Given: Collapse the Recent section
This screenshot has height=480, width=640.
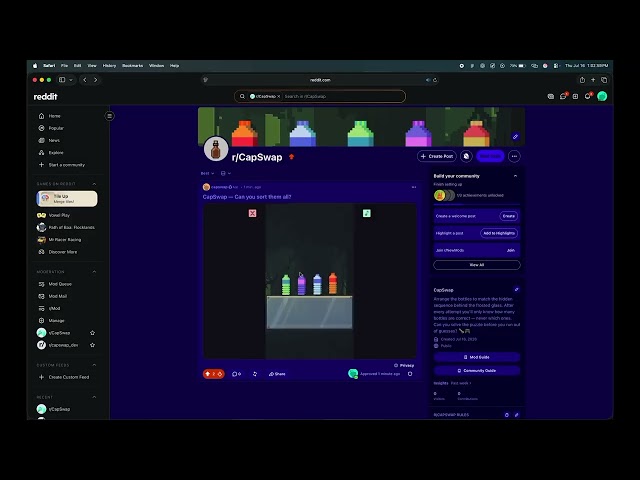Looking at the screenshot, I should 94,397.
